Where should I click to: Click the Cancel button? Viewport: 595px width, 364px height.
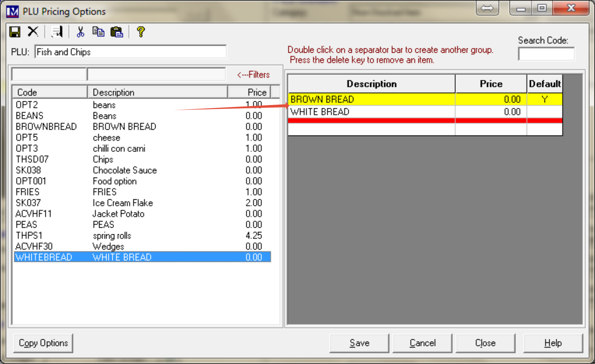422,343
